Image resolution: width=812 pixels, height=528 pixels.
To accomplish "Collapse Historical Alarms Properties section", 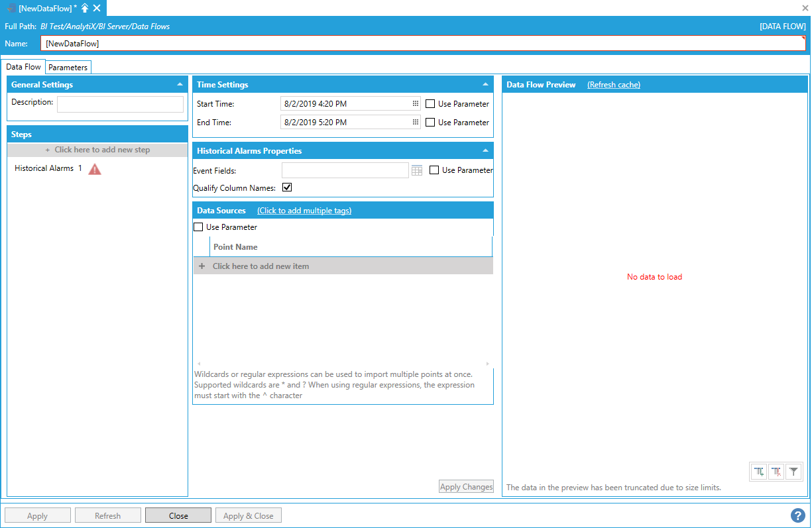I will pyautogui.click(x=485, y=151).
